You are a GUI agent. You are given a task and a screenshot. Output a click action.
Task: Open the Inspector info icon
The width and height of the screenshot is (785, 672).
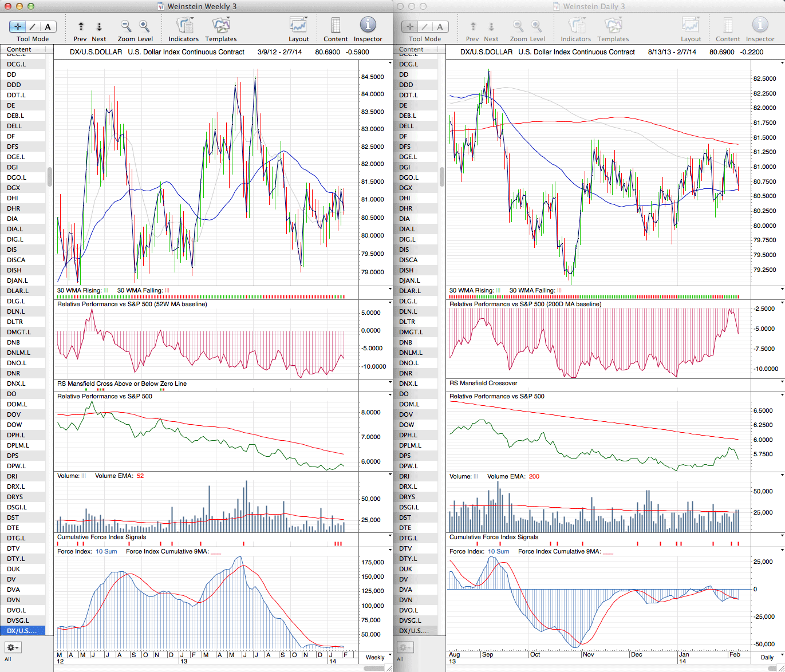368,25
